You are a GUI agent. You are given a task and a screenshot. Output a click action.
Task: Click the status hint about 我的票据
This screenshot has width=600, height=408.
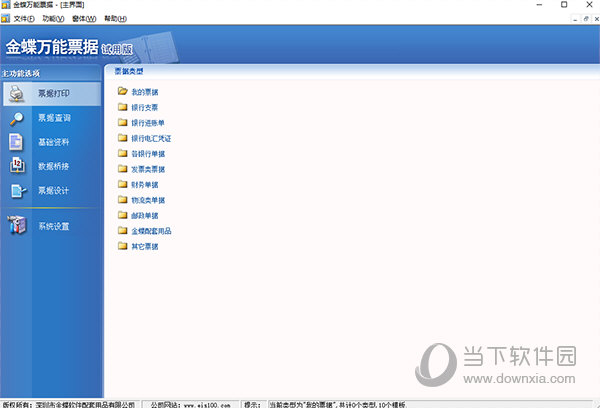click(338, 405)
